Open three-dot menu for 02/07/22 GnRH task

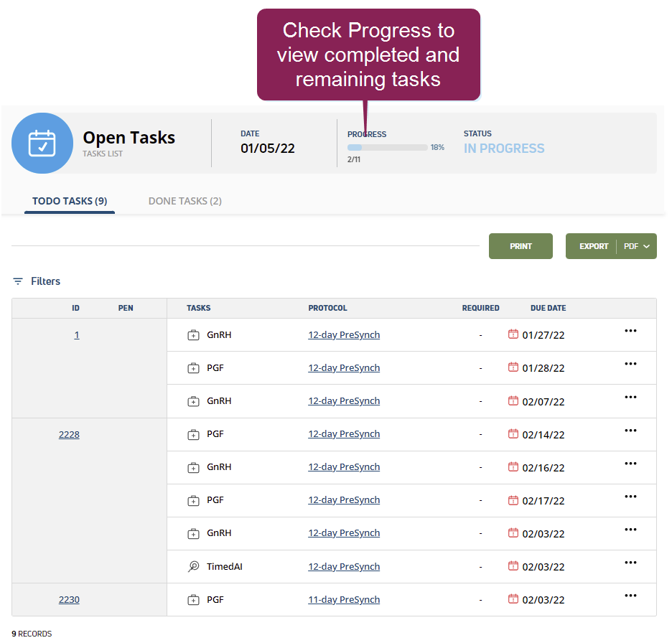630,398
